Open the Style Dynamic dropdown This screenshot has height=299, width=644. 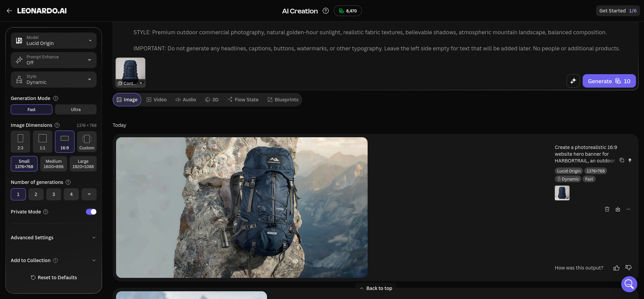tap(54, 80)
